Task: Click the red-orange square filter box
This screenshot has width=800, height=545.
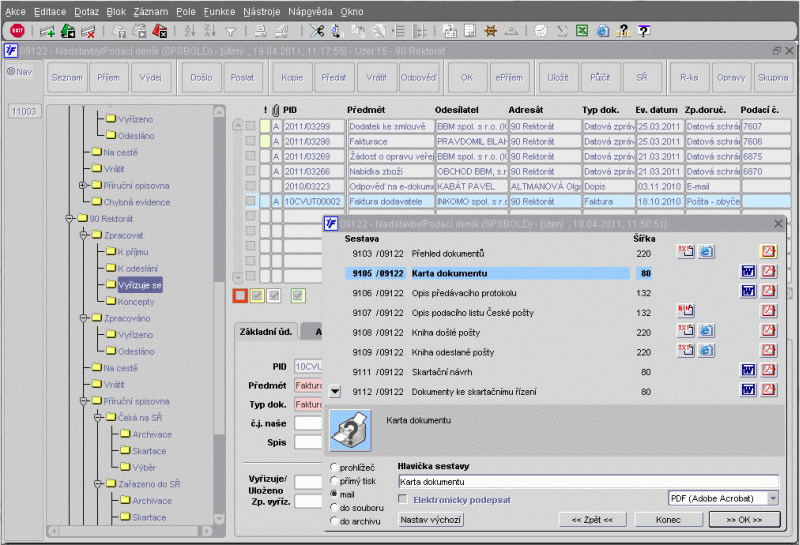Action: pos(240,295)
